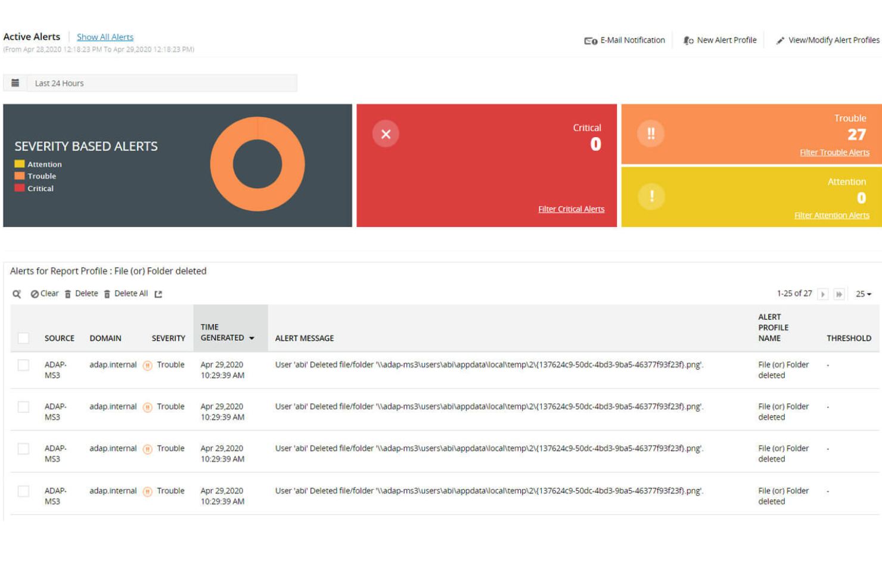
Task: Select the Active Alerts view
Action: tap(32, 36)
